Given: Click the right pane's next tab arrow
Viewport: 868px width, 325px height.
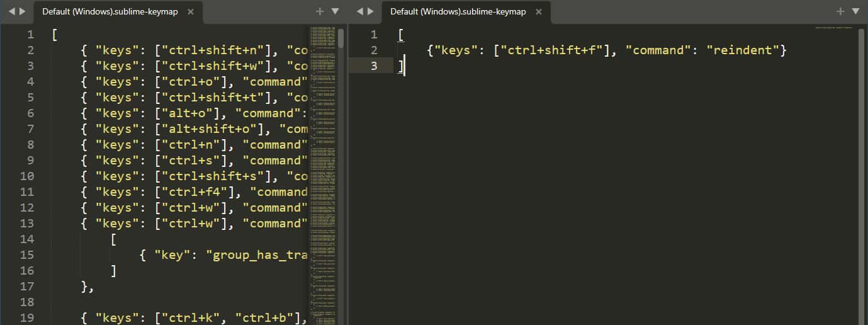Looking at the screenshot, I should point(371,11).
